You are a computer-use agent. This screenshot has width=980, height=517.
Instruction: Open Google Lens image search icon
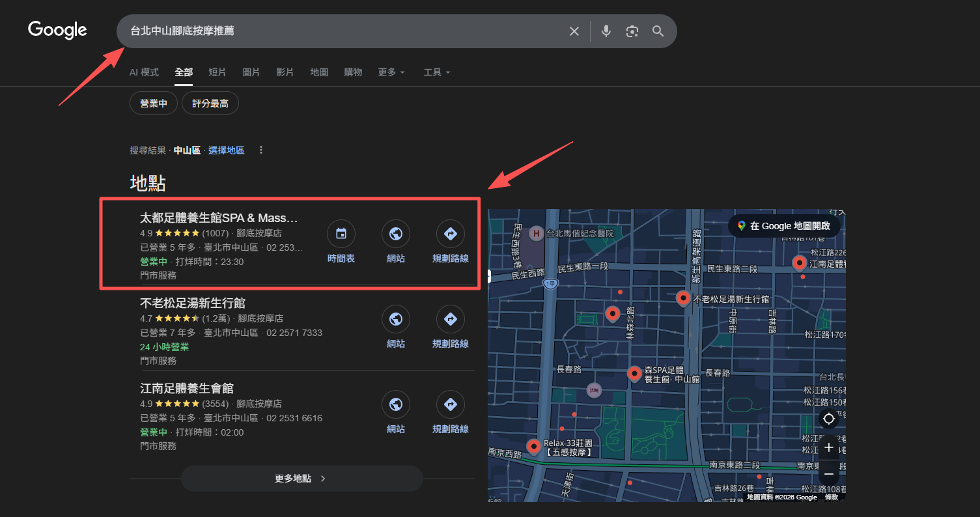click(x=632, y=31)
